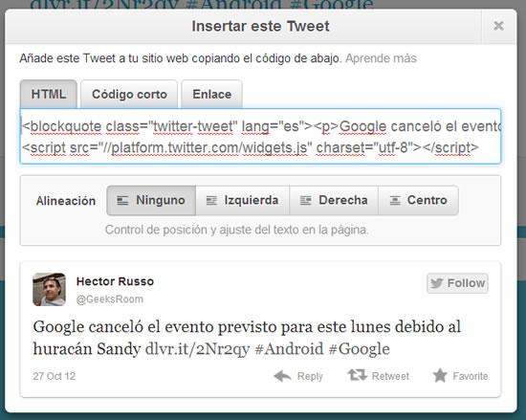
Task: Click the Favorite text link
Action: [471, 376]
